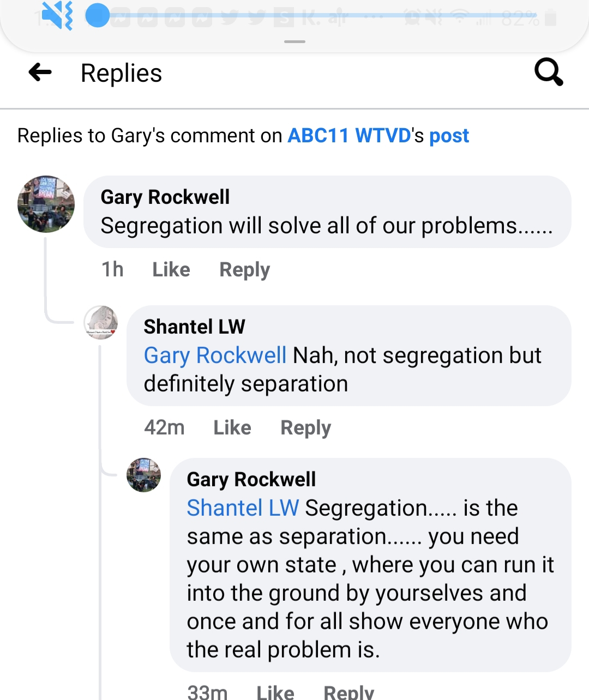
Task: Reply to Shantel LW's separation comment
Action: pos(305,427)
